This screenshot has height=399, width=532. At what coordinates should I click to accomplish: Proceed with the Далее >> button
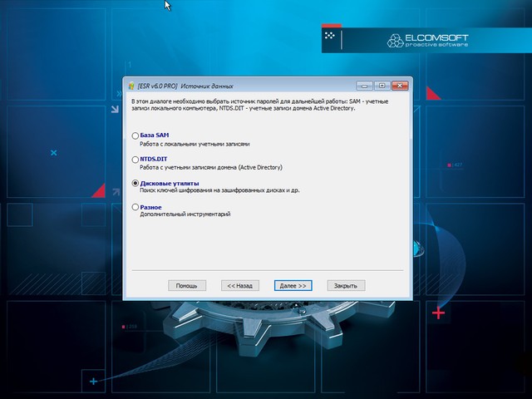[x=293, y=285]
